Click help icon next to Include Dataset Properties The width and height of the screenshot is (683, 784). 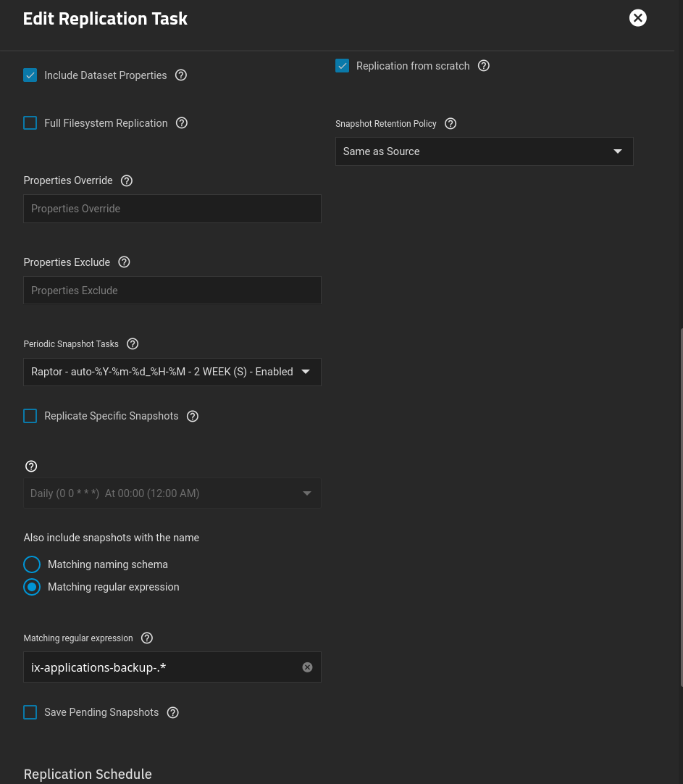(181, 75)
